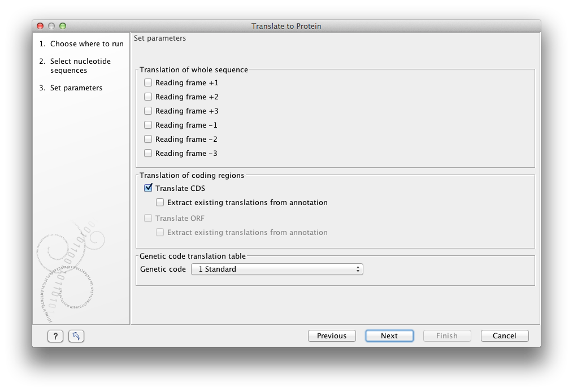This screenshot has height=392, width=573.
Task: Enable Extract existing translations under Translate CDS
Action: pos(160,202)
